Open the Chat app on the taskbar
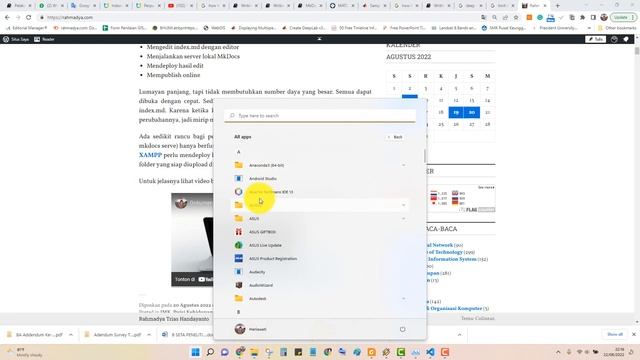The width and height of the screenshot is (640, 360). click(225, 352)
